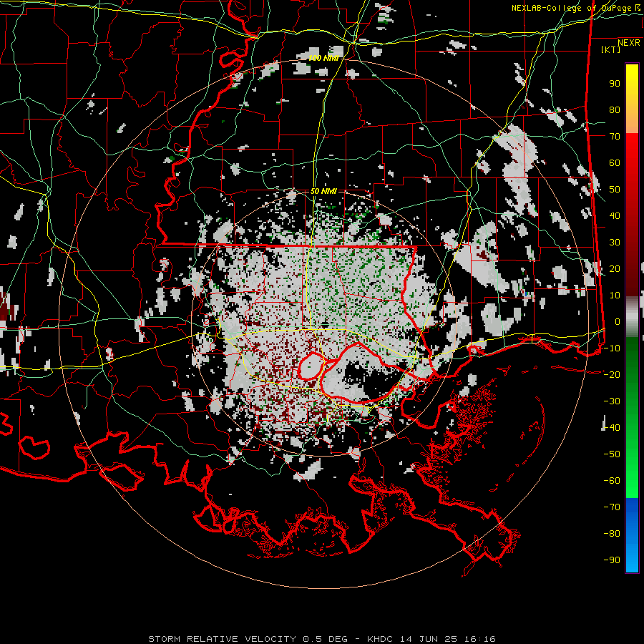Select the -30 value on velocity scale

click(612, 401)
